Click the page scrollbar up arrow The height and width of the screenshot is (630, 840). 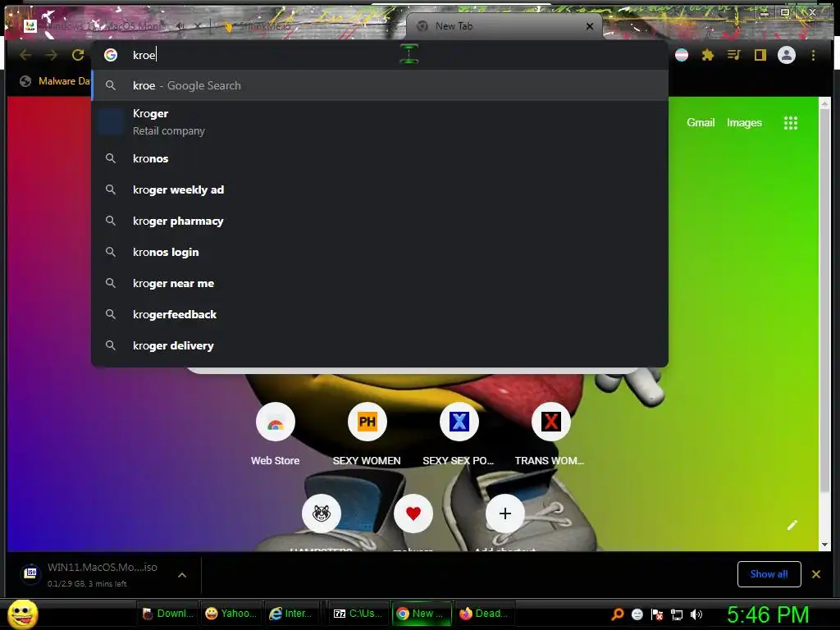[824, 103]
